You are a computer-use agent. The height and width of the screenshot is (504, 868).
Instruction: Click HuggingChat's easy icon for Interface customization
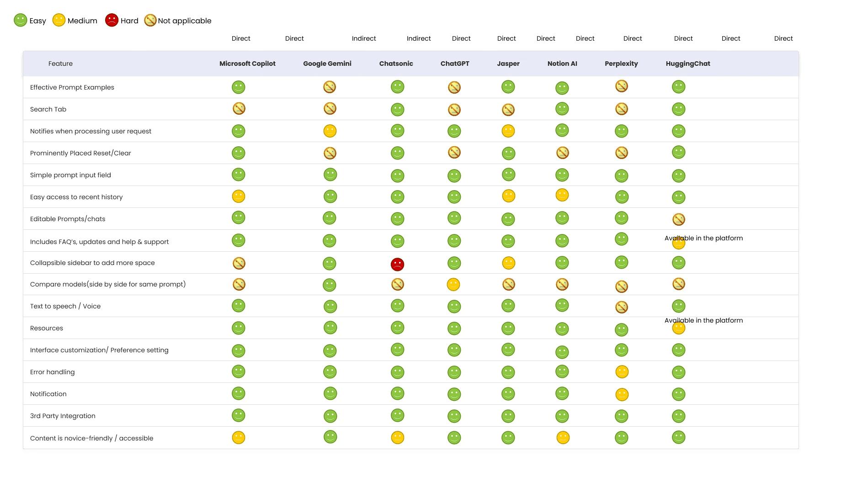coord(679,350)
